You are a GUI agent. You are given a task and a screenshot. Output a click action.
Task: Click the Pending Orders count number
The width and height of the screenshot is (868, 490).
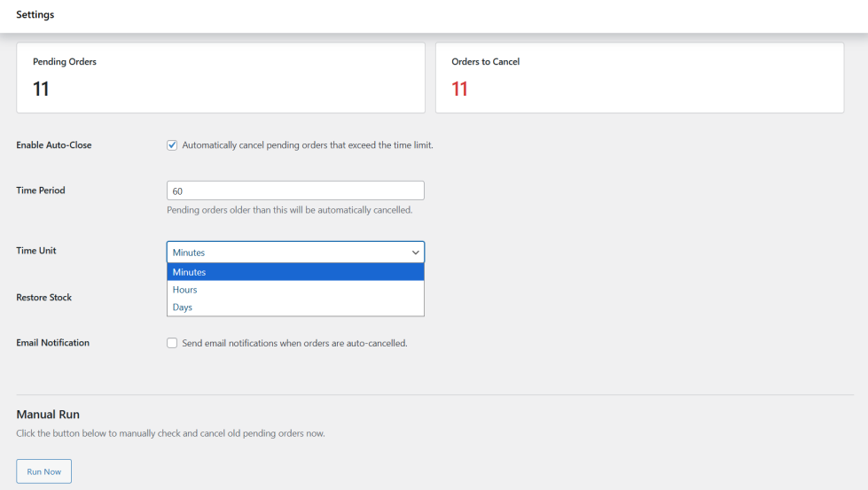[x=41, y=89]
